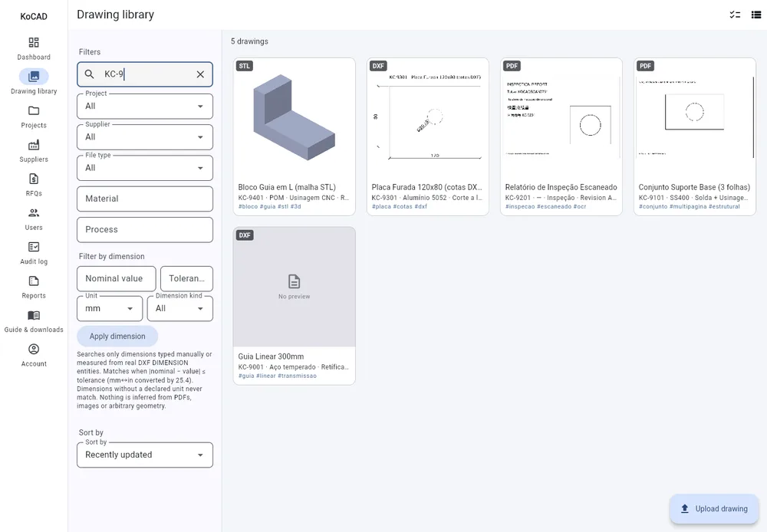767x532 pixels.
Task: Click the #placa #cotas #dxf tags
Action: [x=399, y=207]
